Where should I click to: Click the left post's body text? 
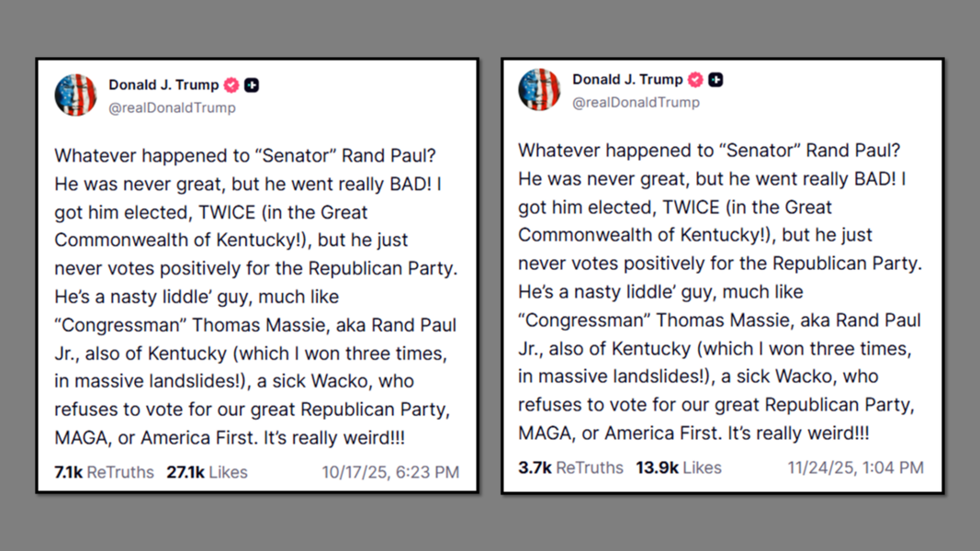click(255, 297)
